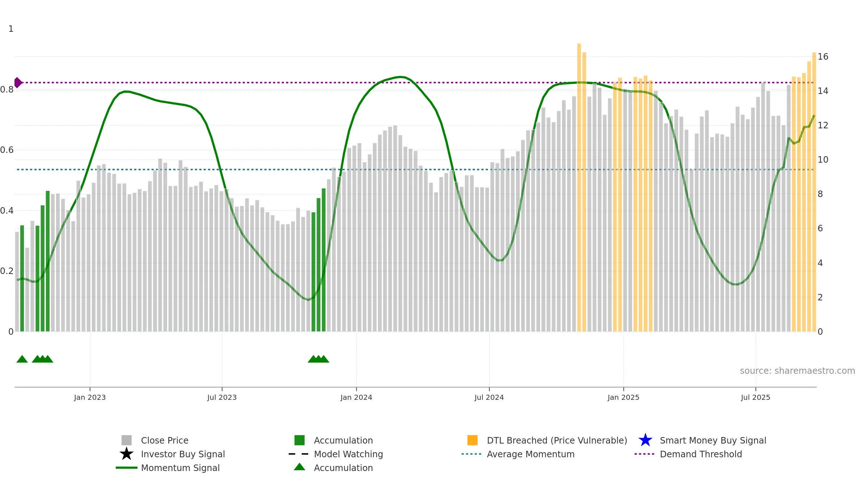Click the gray Close Price legend swatch
The height and width of the screenshot is (488, 868).
[127, 440]
